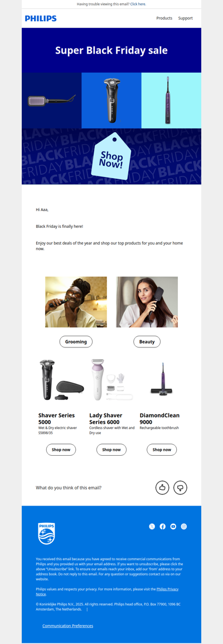Image resolution: width=223 pixels, height=644 pixels.
Task: Shop now for DiamondClean 9000
Action: pos(162,450)
